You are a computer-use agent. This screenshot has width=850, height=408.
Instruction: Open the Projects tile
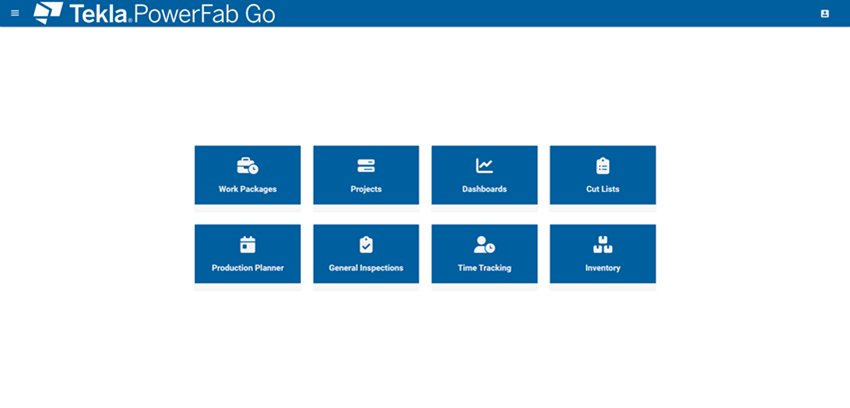point(366,175)
